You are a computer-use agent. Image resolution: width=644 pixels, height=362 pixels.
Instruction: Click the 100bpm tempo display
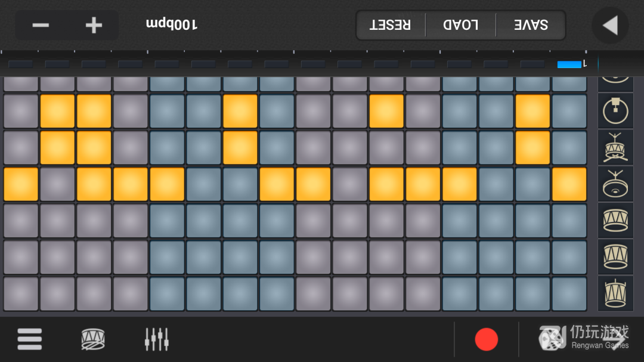[172, 24]
